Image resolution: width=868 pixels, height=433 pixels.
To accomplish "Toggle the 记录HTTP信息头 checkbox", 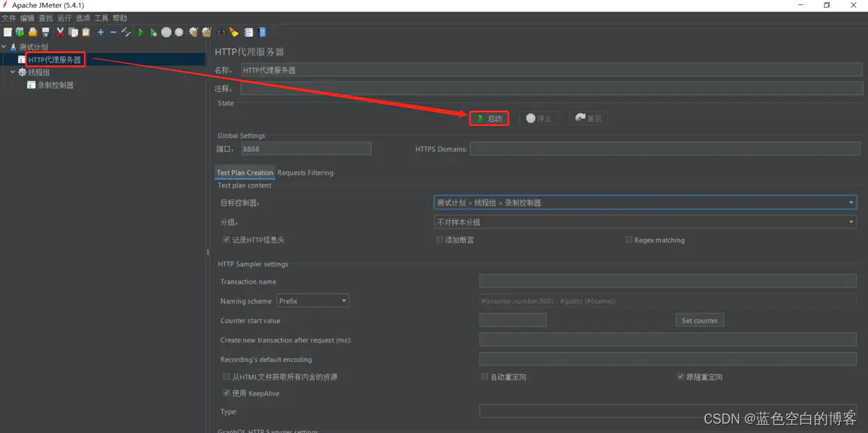I will [x=226, y=240].
